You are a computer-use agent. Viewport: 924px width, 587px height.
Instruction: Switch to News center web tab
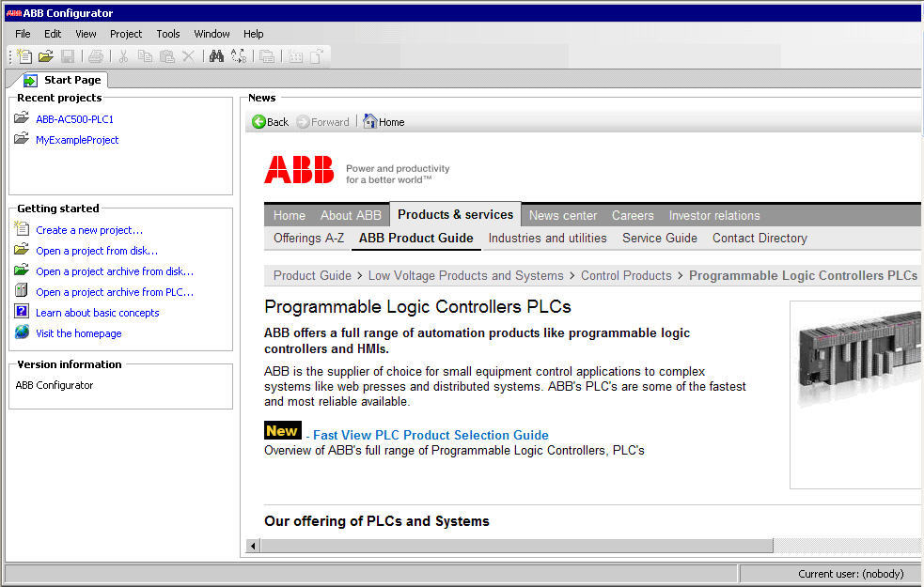click(562, 215)
